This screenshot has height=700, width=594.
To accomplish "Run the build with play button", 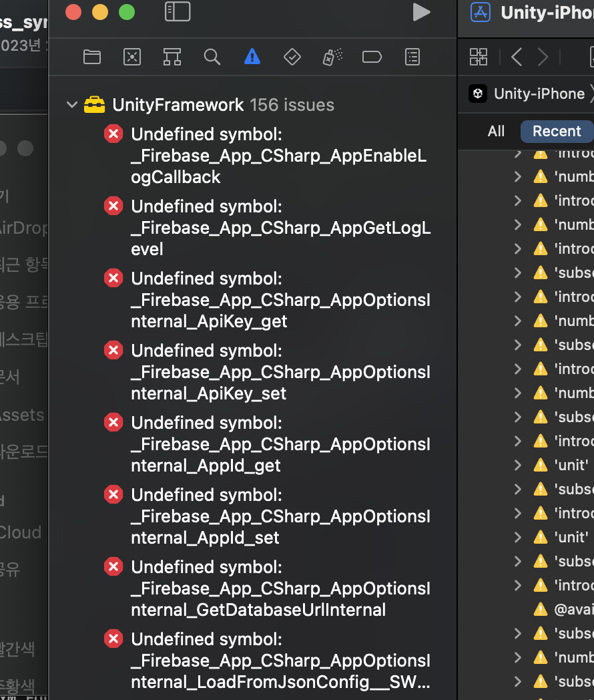I will pos(421,12).
